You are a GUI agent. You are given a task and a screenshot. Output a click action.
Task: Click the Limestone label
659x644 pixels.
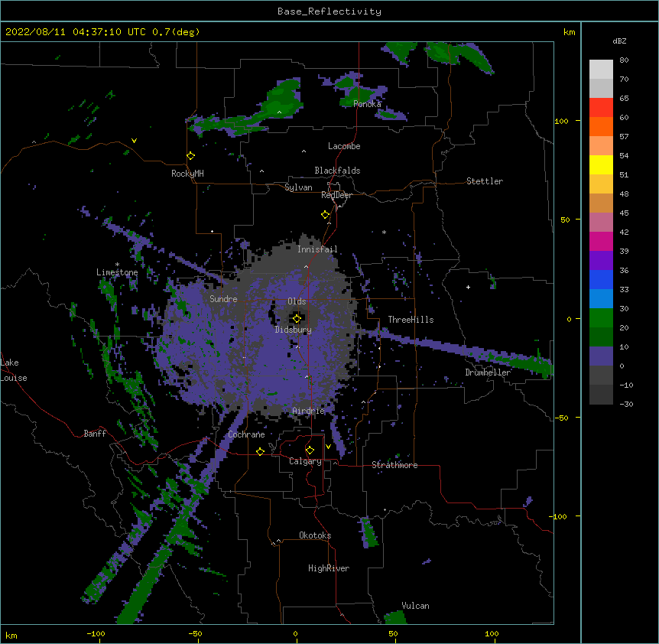point(117,272)
